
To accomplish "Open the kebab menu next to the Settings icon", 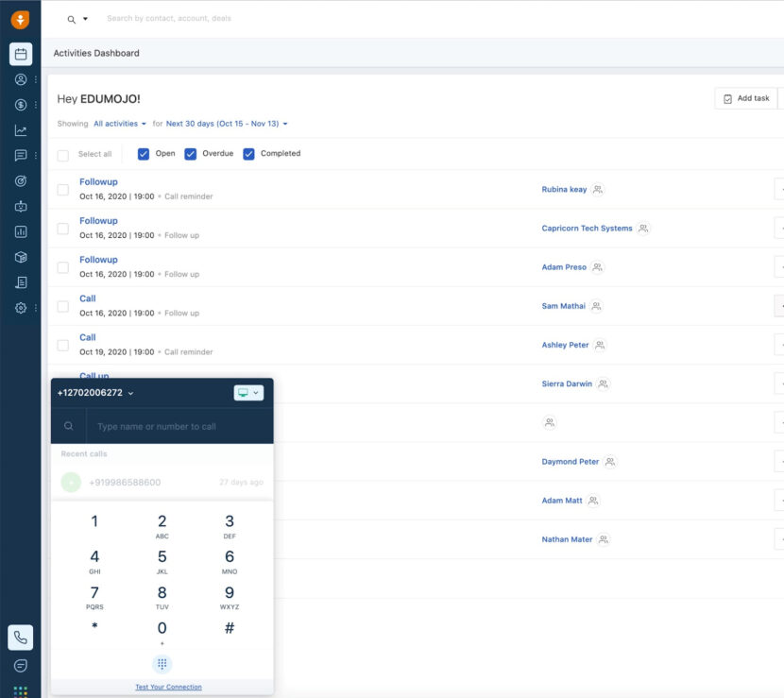I will (x=35, y=307).
